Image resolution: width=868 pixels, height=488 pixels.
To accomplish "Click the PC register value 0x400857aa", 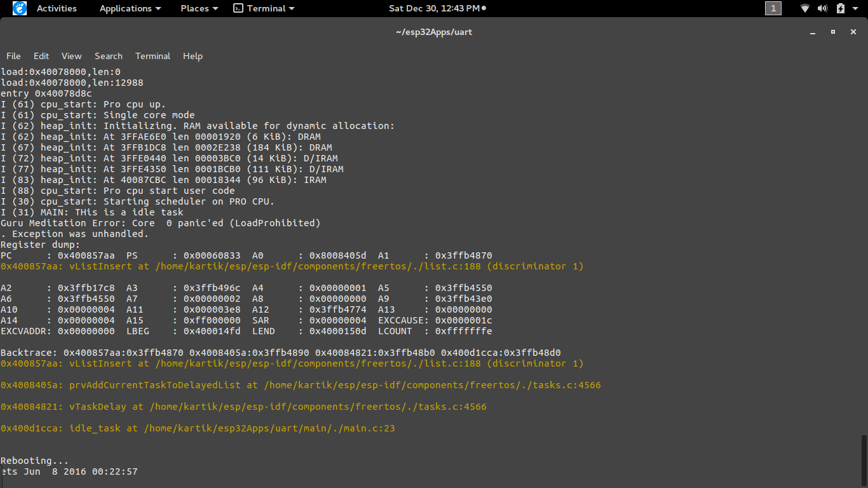I will tap(86, 255).
